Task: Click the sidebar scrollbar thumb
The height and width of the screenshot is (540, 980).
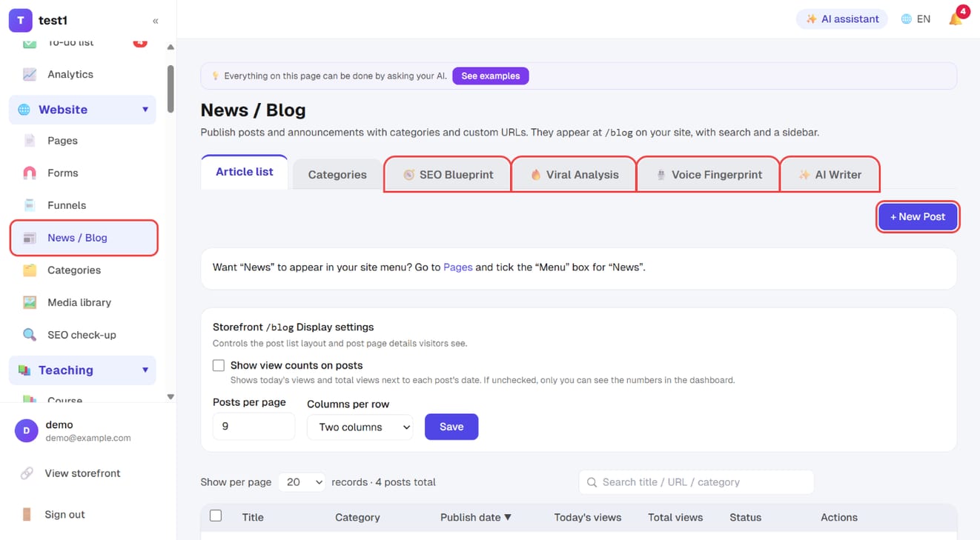Action: click(170, 89)
